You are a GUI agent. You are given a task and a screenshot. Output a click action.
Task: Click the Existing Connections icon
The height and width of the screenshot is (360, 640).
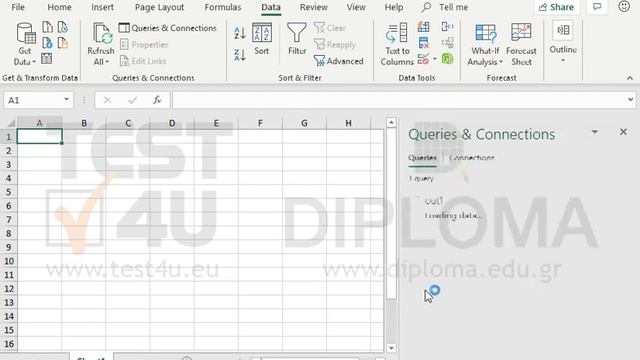[x=62, y=43]
